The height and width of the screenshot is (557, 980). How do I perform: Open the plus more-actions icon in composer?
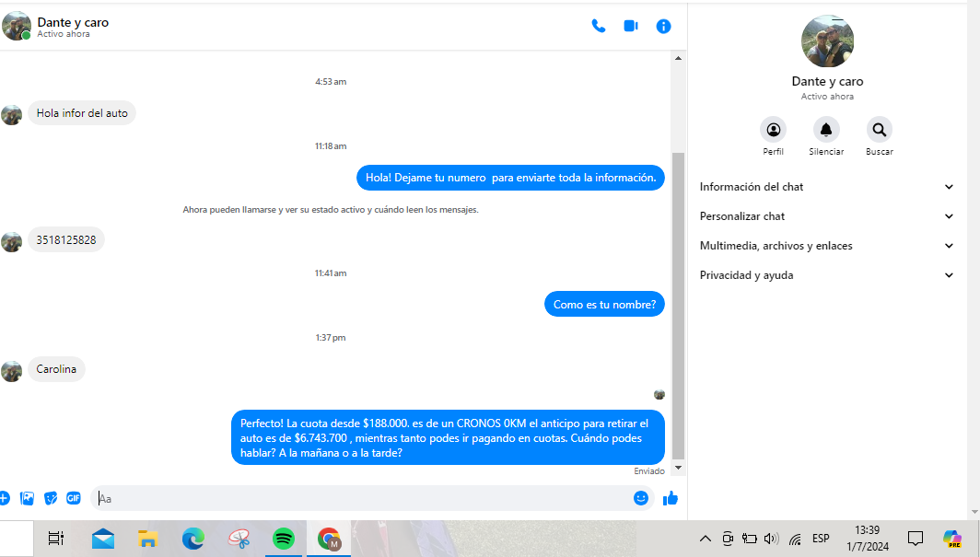[x=4, y=498]
